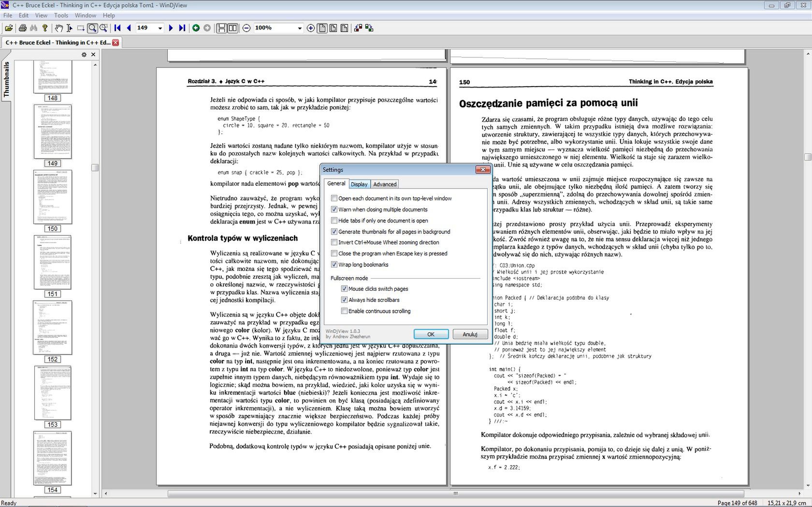Open a file with the folder icon
Image resolution: width=812 pixels, height=507 pixels.
pos(9,28)
